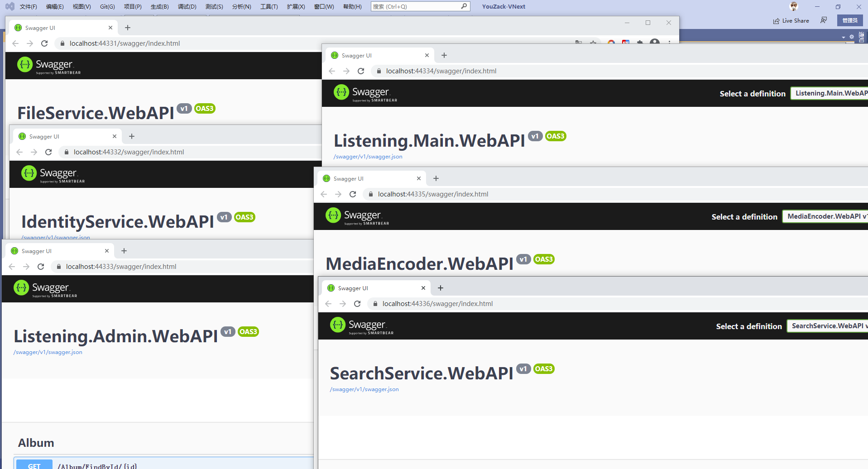Click the Visual Studio panel gear icon
868x469 pixels.
tap(852, 37)
